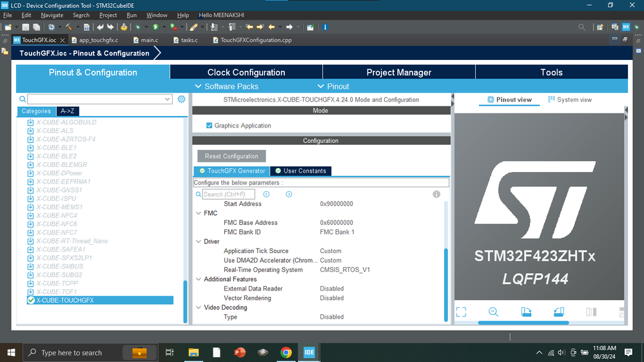Switch to the main.c editor tab
The width and height of the screenshot is (644, 362).
coord(146,40)
